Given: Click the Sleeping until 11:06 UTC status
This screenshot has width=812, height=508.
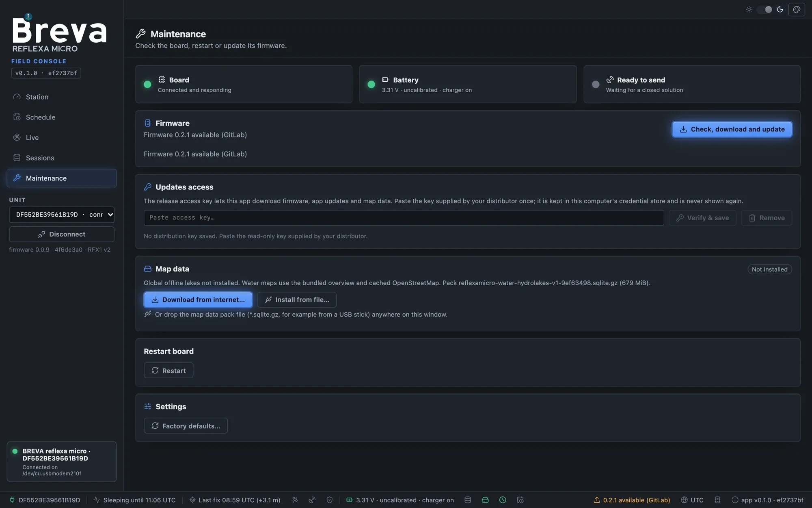Looking at the screenshot, I should [134, 500].
